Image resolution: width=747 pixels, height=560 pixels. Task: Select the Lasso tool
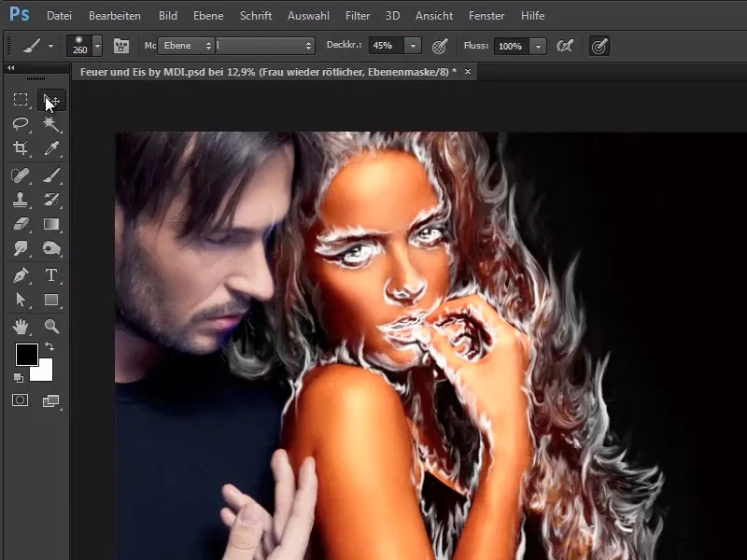[20, 124]
